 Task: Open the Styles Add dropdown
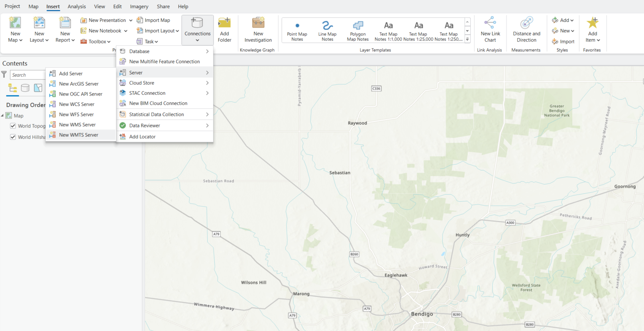click(563, 20)
